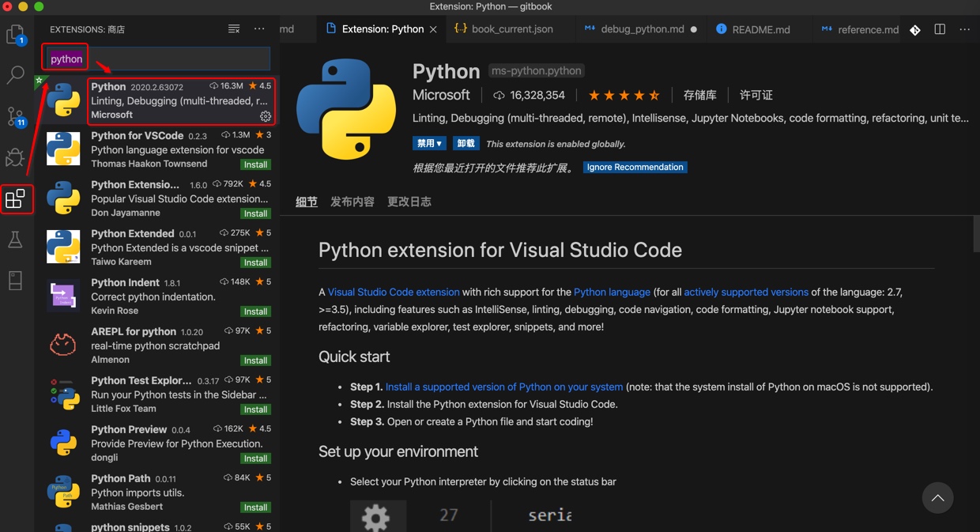This screenshot has width=980, height=532.
Task: Open the 禁用 disable dropdown
Action: tap(429, 144)
